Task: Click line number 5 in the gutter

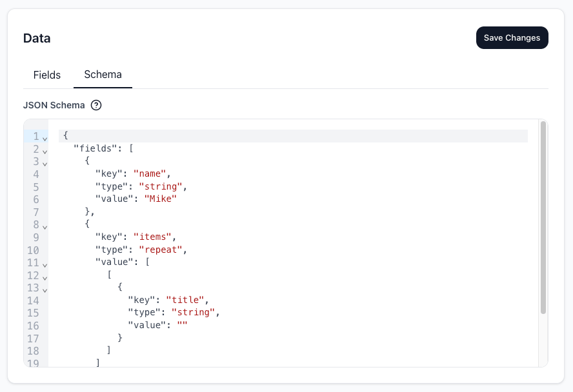Action: click(35, 186)
